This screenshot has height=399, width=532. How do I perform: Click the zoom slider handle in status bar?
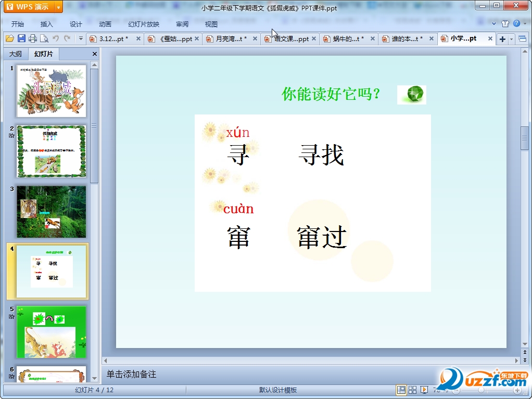click(x=481, y=390)
